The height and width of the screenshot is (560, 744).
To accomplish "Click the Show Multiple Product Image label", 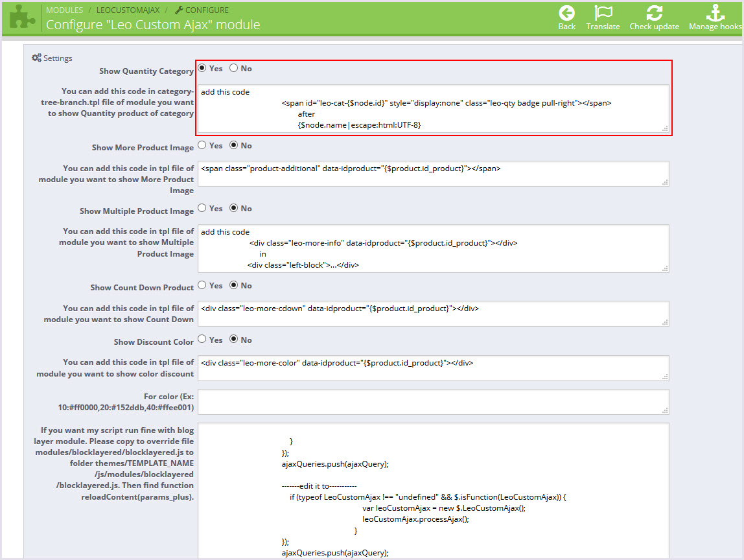I will 137,211.
